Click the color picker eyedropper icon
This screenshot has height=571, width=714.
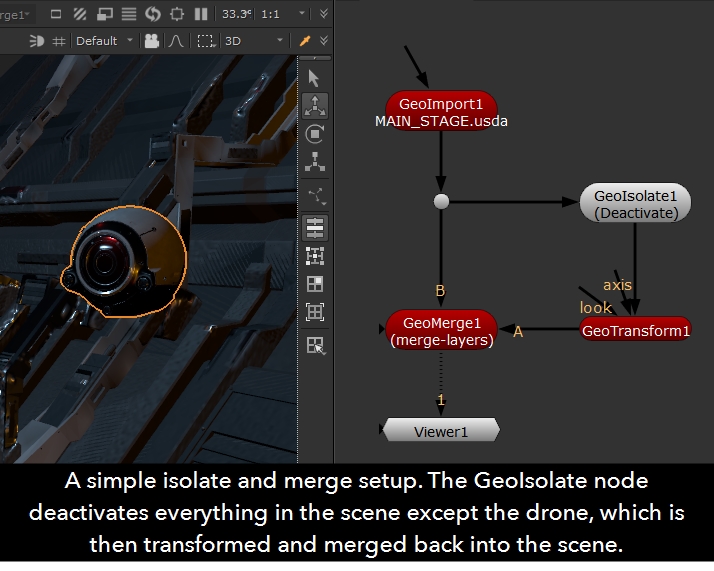(x=305, y=41)
